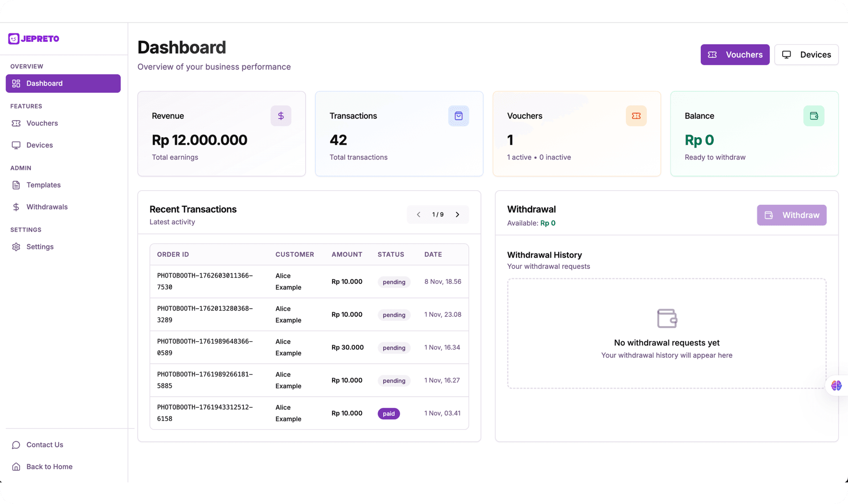Click the Templates document icon in sidebar
The width and height of the screenshot is (848, 504).
coord(16,185)
